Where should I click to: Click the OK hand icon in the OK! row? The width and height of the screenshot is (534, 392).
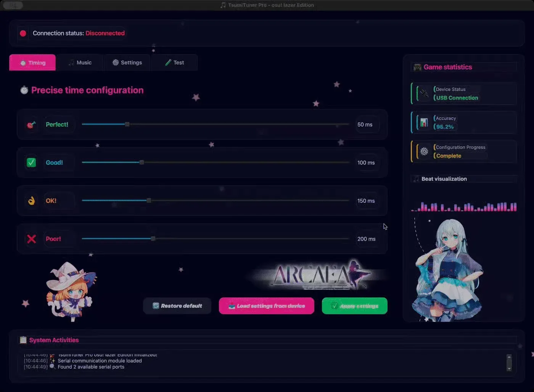pos(31,201)
